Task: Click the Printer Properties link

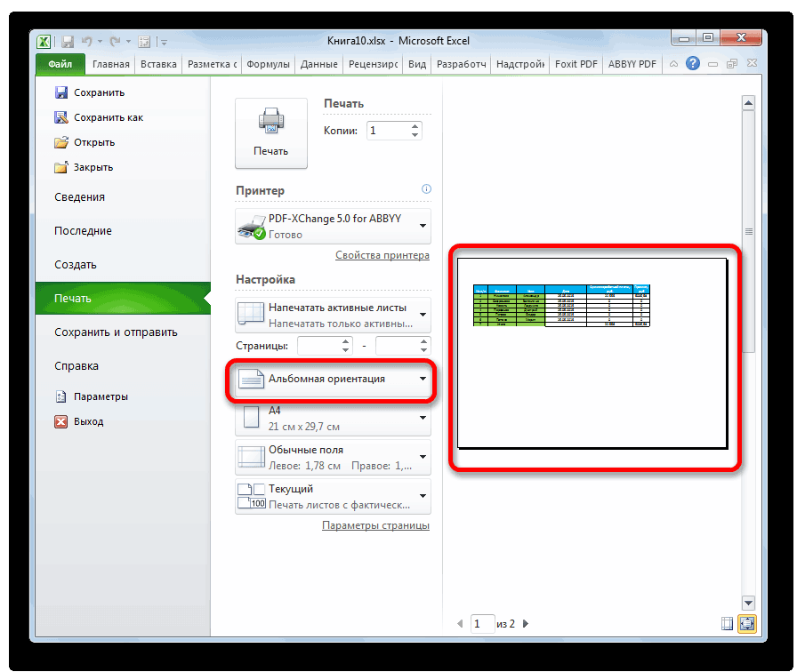Action: pos(382,255)
